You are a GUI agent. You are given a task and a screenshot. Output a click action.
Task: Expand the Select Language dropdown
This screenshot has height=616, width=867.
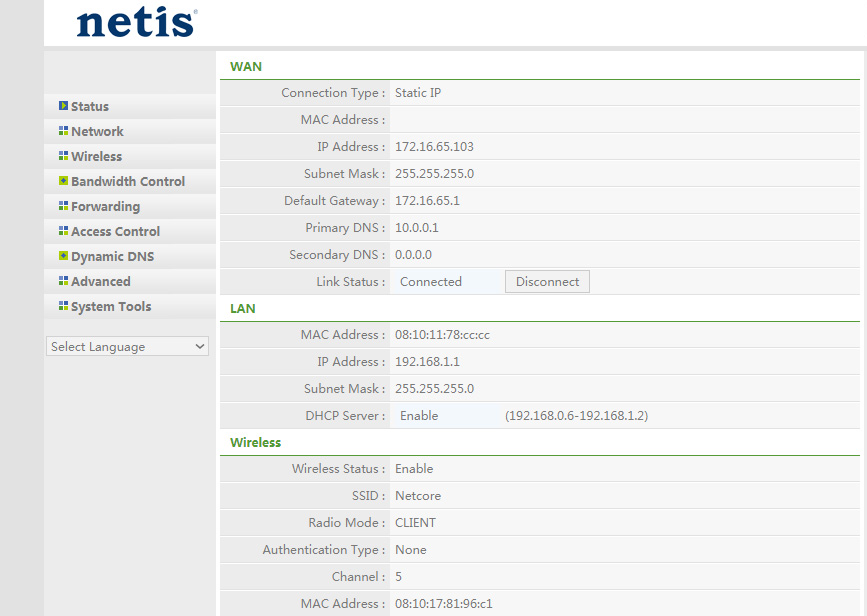(127, 347)
